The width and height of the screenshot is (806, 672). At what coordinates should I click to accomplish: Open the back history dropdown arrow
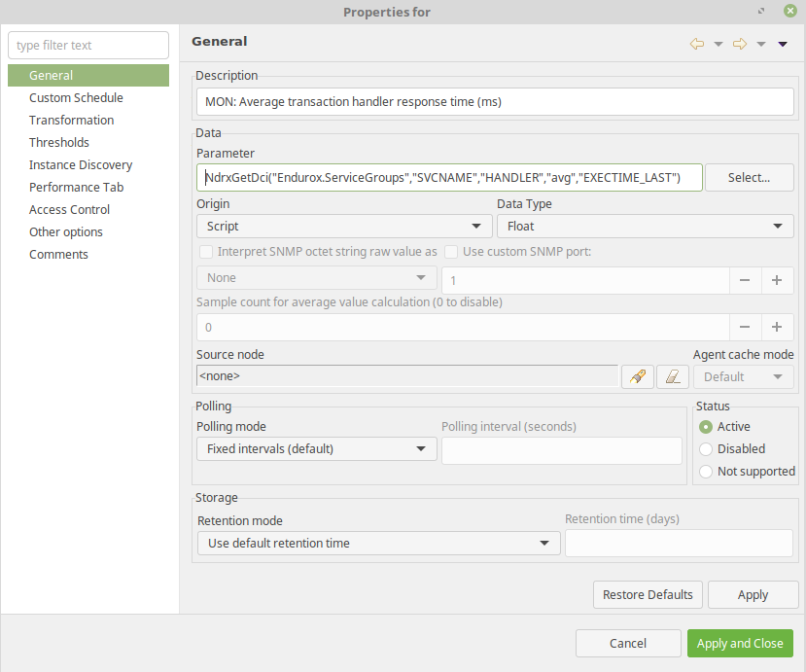[x=718, y=44]
